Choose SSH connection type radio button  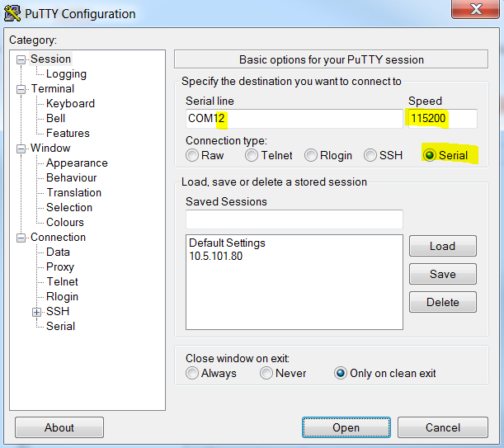coord(370,155)
